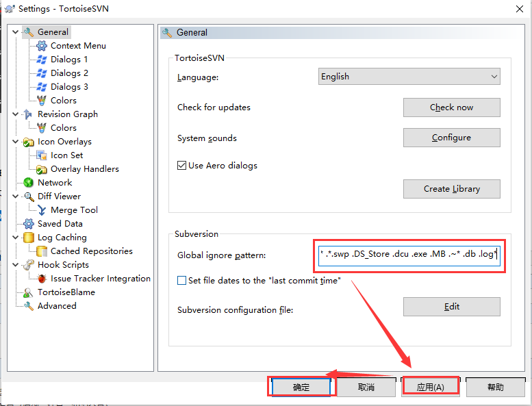Click the 帮助 (Help) button
Image resolution: width=532 pixels, height=406 pixels.
[495, 387]
